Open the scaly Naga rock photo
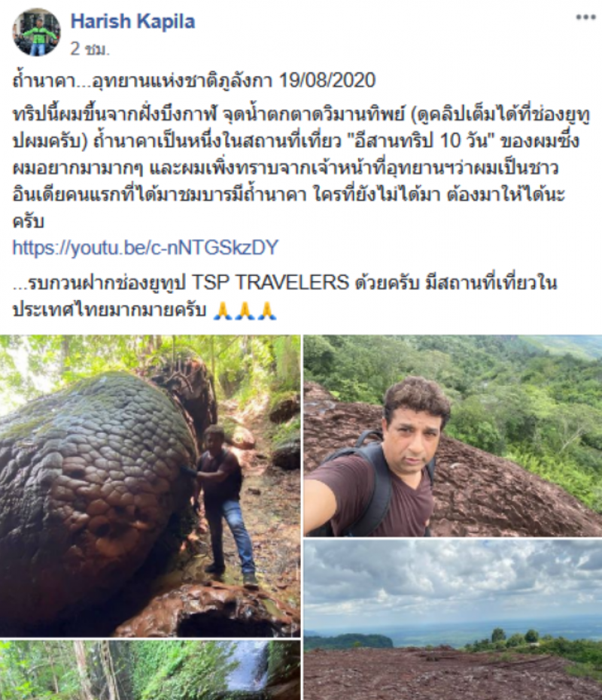Viewport: 602px width, 700px height. pyautogui.click(x=150, y=486)
